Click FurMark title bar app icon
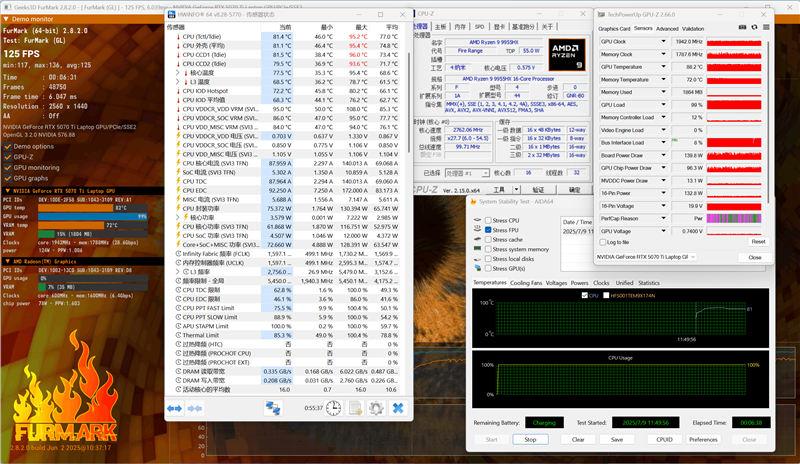The image size is (800, 464). pyautogui.click(x=7, y=7)
